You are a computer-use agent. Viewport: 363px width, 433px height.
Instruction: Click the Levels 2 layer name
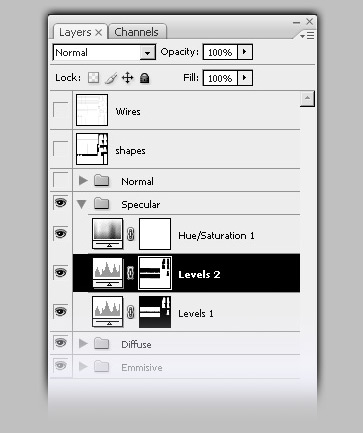(x=199, y=275)
